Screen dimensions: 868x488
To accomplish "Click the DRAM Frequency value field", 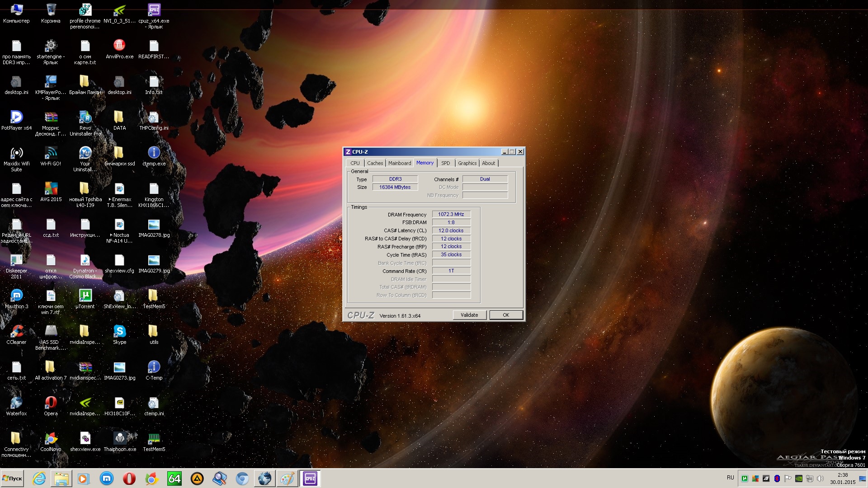I will point(451,214).
